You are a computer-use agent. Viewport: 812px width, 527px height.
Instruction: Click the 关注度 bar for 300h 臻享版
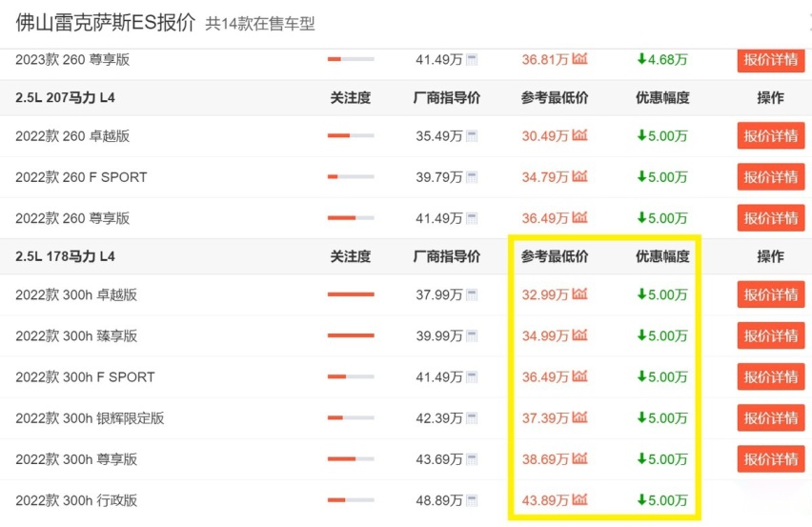[350, 335]
